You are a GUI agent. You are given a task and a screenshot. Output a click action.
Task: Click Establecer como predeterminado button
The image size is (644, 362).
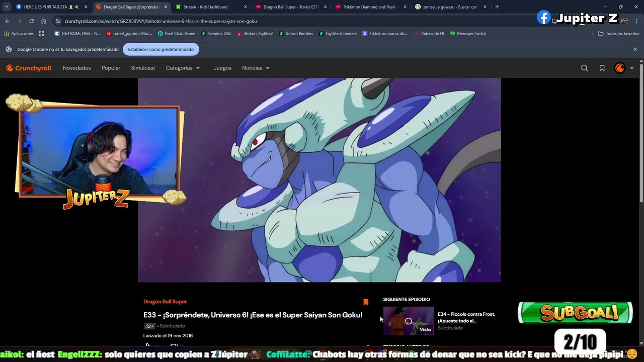pos(161,49)
